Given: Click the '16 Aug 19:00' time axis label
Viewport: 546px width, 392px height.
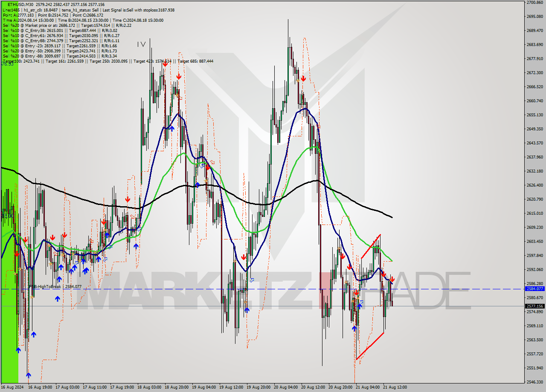Looking at the screenshot, I should [40, 387].
